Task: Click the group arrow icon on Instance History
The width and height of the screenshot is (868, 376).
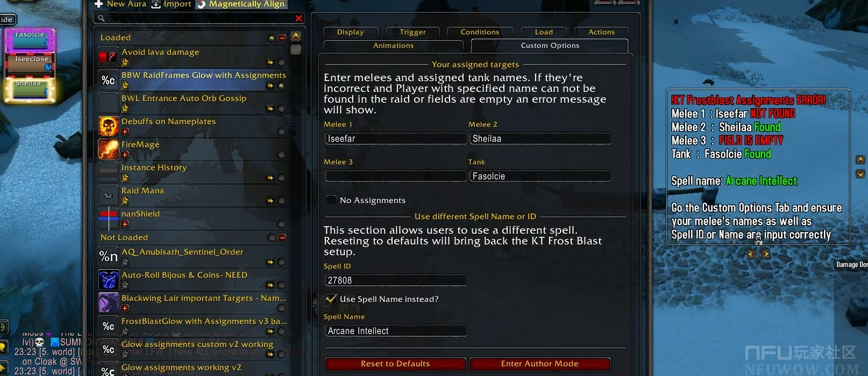Action: pos(270,178)
